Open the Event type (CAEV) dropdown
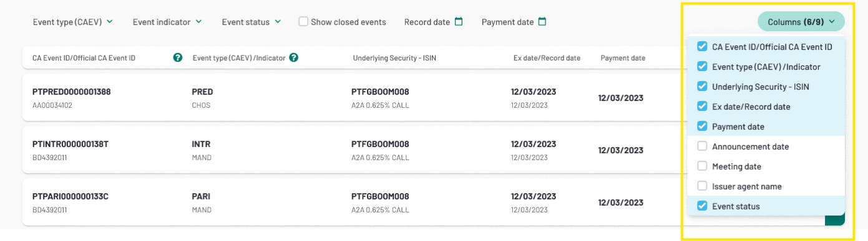Viewport: 868px width, 241px height. click(73, 22)
